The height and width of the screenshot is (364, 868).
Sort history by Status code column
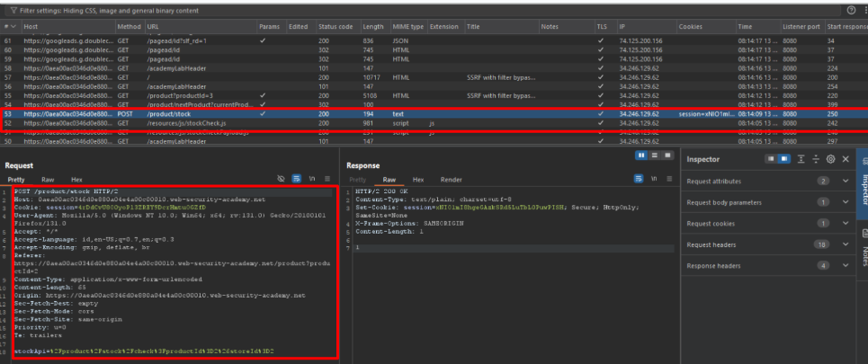[x=334, y=28]
